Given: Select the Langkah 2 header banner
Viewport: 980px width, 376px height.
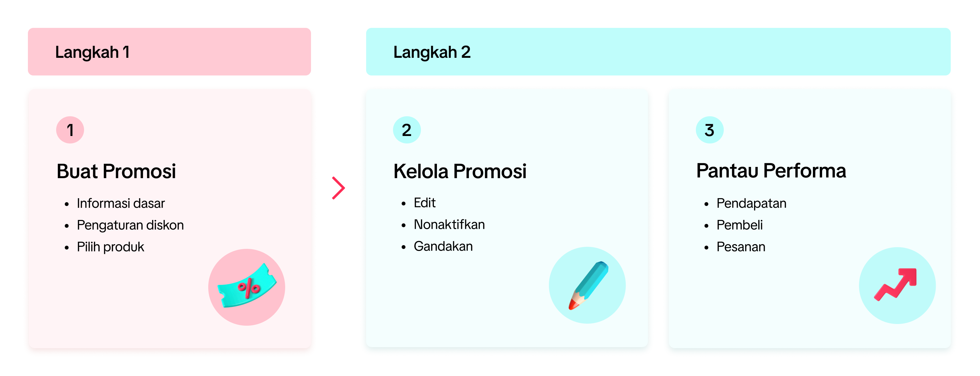Looking at the screenshot, I should [x=658, y=52].
